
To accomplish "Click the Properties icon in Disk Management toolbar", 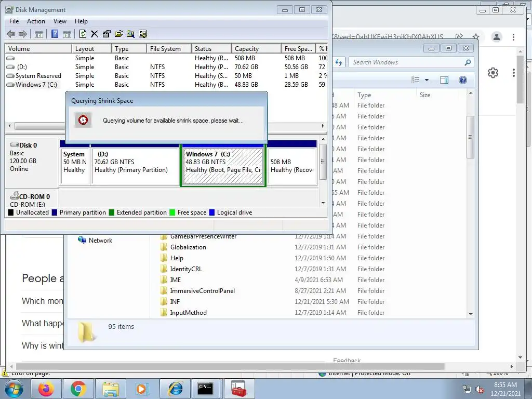I will coord(107,34).
